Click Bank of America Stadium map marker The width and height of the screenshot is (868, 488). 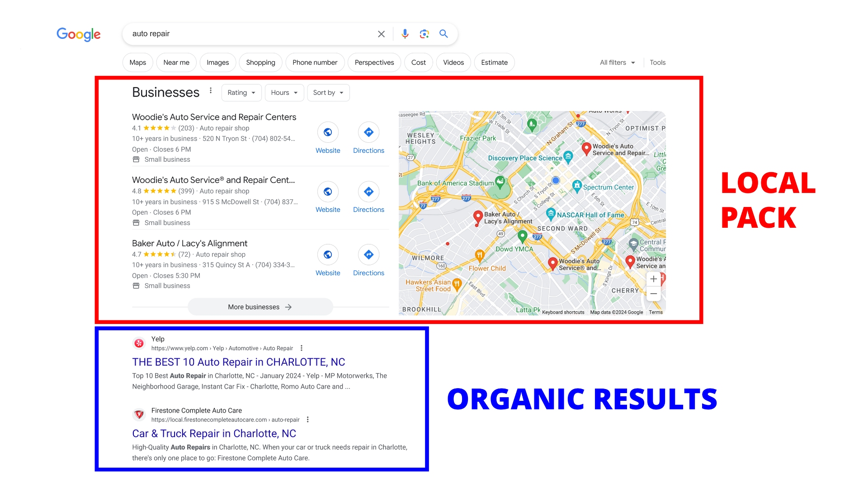500,182
